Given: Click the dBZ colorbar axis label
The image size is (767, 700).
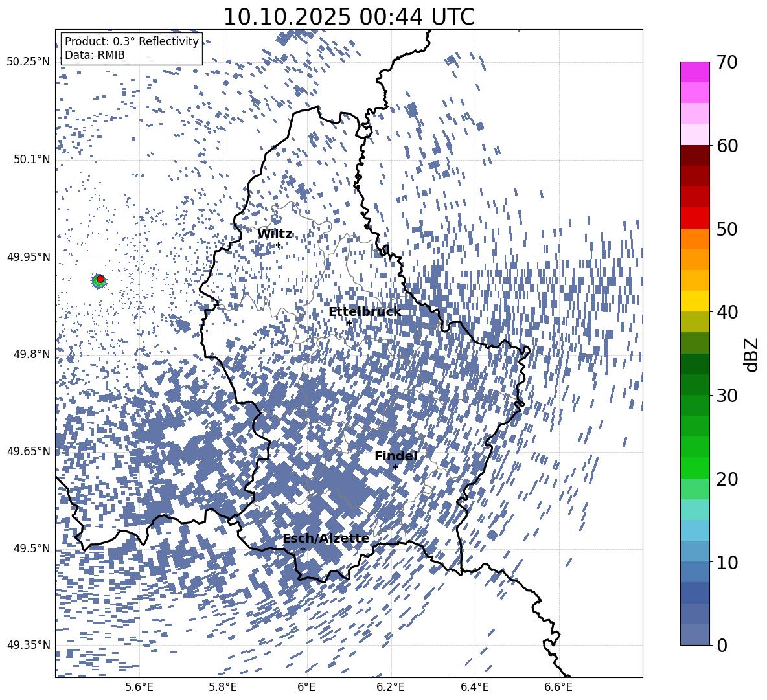Looking at the screenshot, I should pyautogui.click(x=752, y=354).
